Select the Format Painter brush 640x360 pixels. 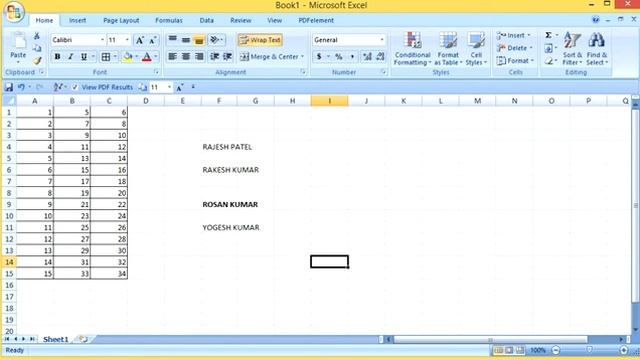click(37, 61)
